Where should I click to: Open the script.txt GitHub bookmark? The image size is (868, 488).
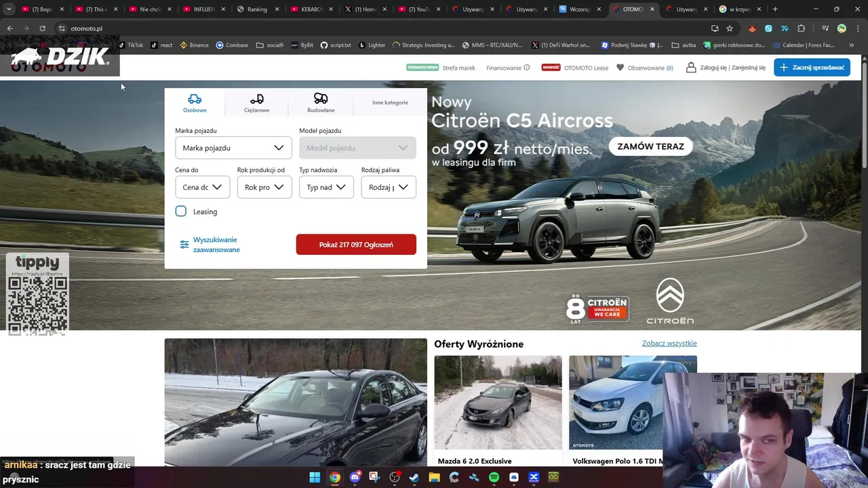coord(336,45)
